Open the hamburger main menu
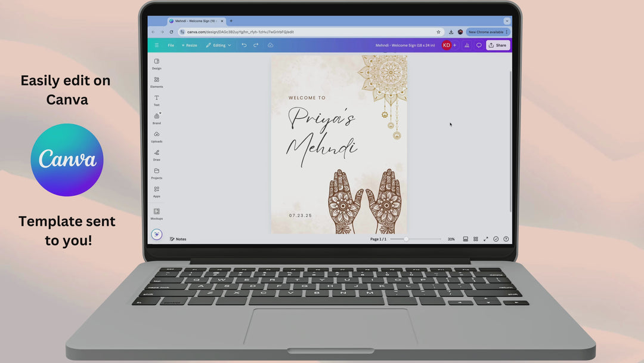This screenshot has height=363, width=644. coord(156,45)
